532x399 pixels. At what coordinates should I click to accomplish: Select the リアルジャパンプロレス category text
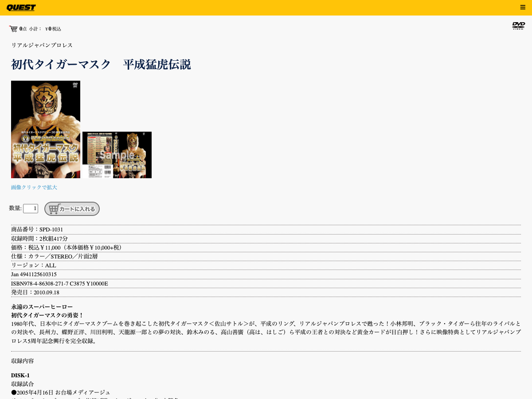click(42, 45)
